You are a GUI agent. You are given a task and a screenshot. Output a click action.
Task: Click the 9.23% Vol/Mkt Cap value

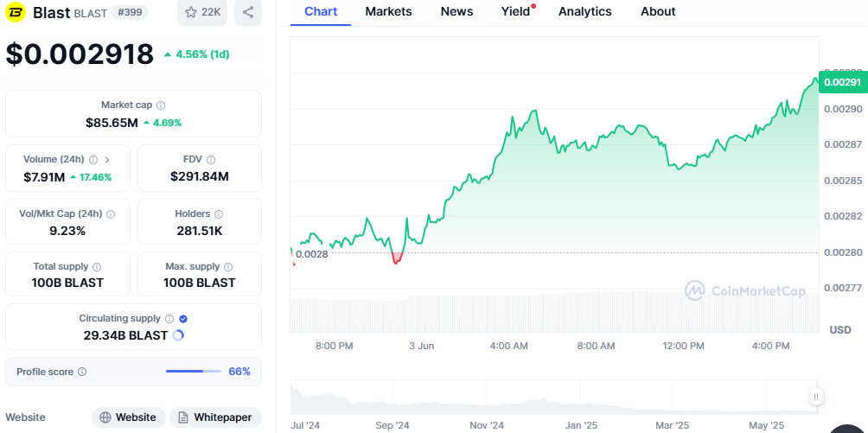coord(68,231)
